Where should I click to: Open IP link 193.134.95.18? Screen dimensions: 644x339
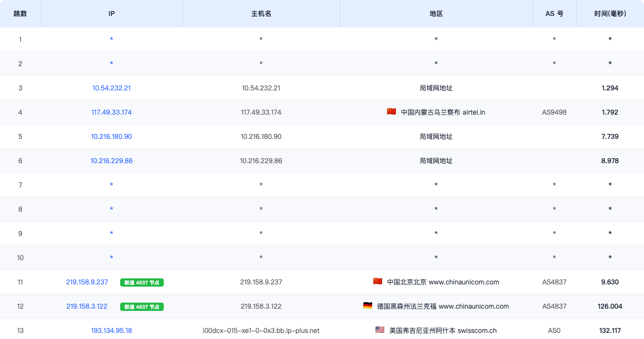[111, 330]
